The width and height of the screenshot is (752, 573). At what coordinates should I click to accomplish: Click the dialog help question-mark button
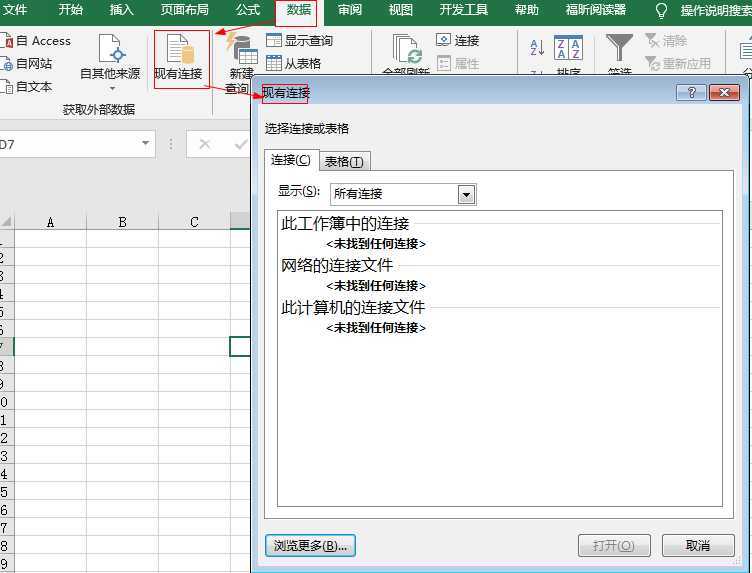691,92
